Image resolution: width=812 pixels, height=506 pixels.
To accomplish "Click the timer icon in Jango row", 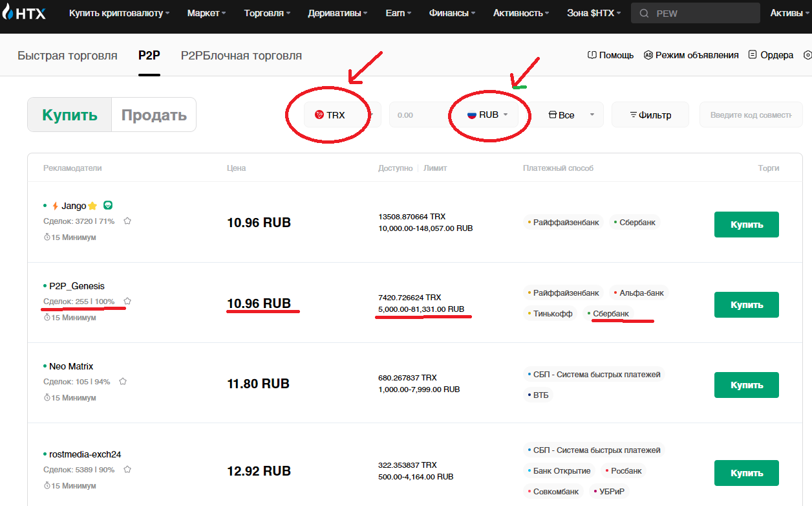I will click(x=47, y=237).
